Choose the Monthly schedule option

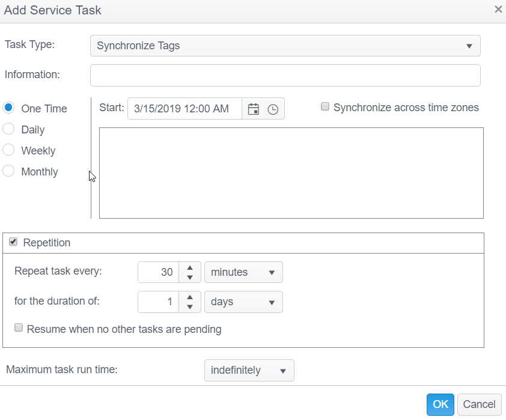point(9,171)
